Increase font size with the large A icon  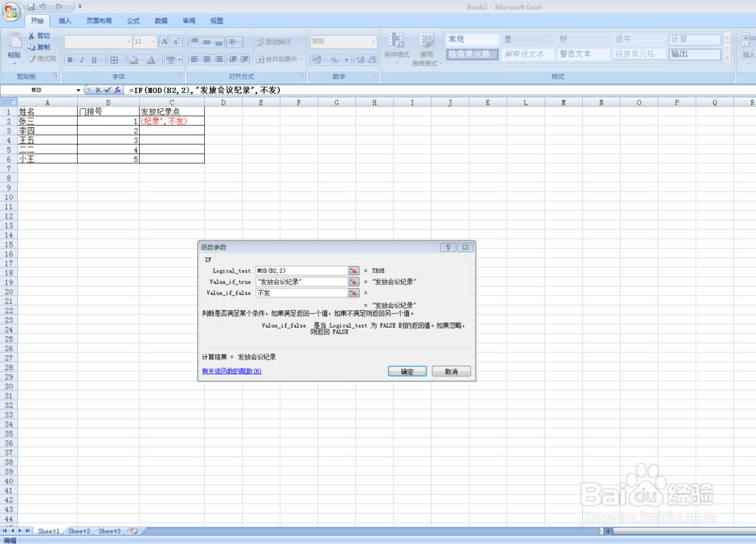point(166,42)
